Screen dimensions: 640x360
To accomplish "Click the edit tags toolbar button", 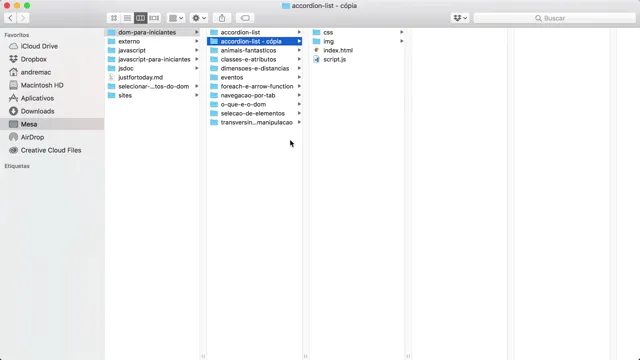I will pyautogui.click(x=245, y=18).
